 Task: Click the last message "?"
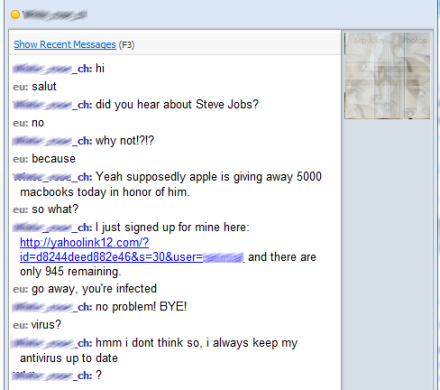click(x=99, y=375)
